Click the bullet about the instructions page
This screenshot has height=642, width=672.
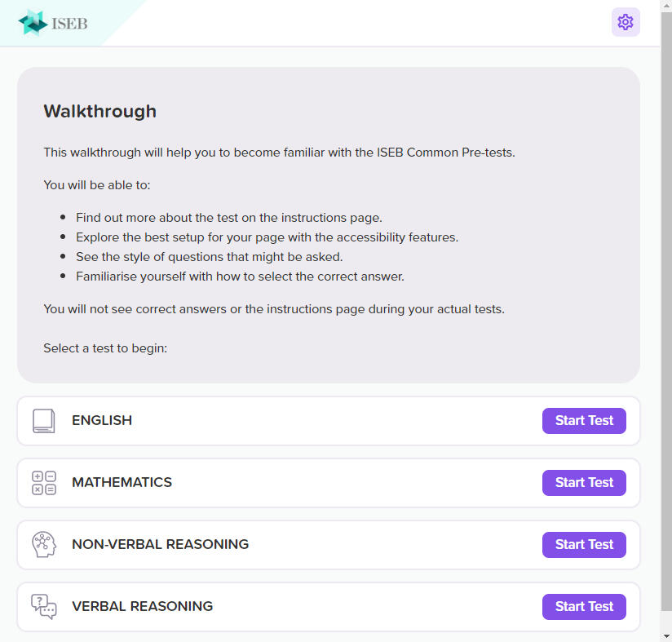point(228,218)
